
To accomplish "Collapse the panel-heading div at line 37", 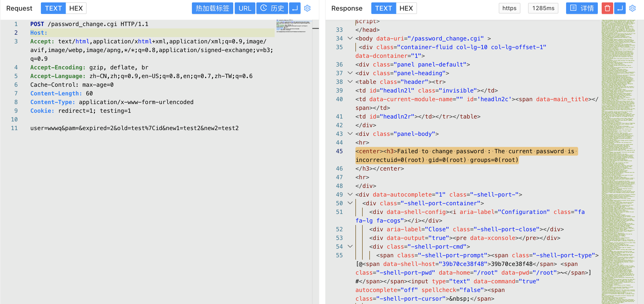I will (x=350, y=73).
